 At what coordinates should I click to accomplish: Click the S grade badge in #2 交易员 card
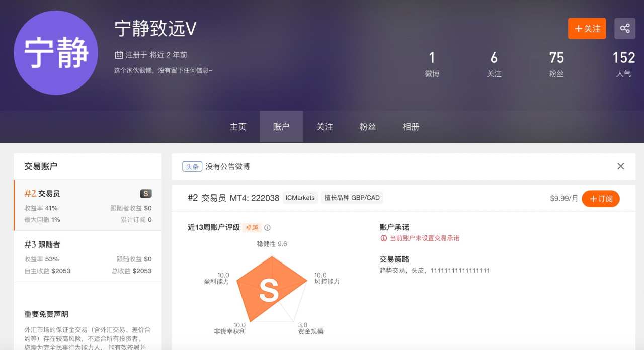(x=146, y=194)
